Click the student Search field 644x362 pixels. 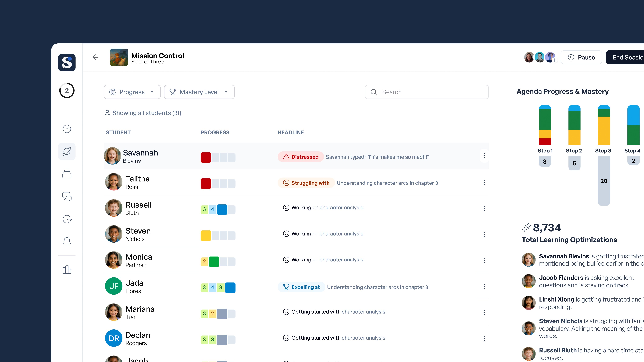coord(427,92)
